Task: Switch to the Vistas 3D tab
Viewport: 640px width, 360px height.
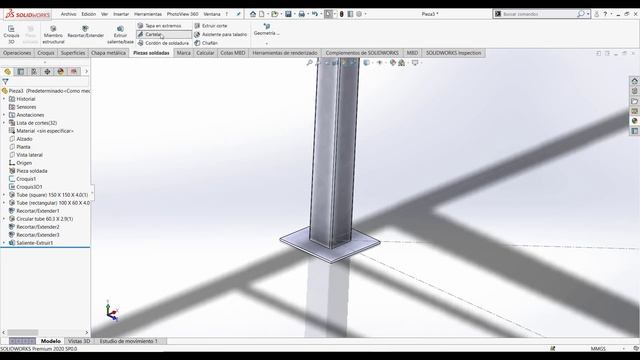Action: point(79,341)
